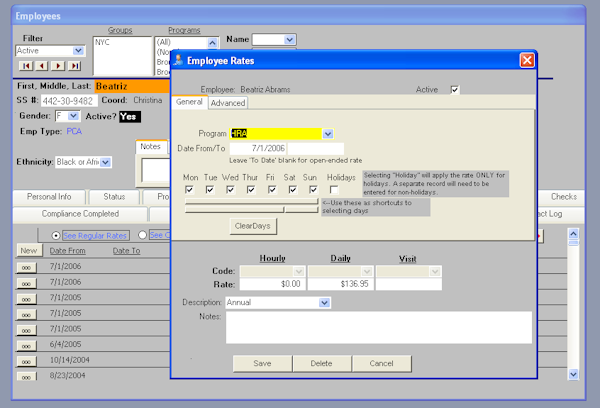Screen dimensions: 600x408
Task: Jump to last employee record
Action: [x=75, y=66]
